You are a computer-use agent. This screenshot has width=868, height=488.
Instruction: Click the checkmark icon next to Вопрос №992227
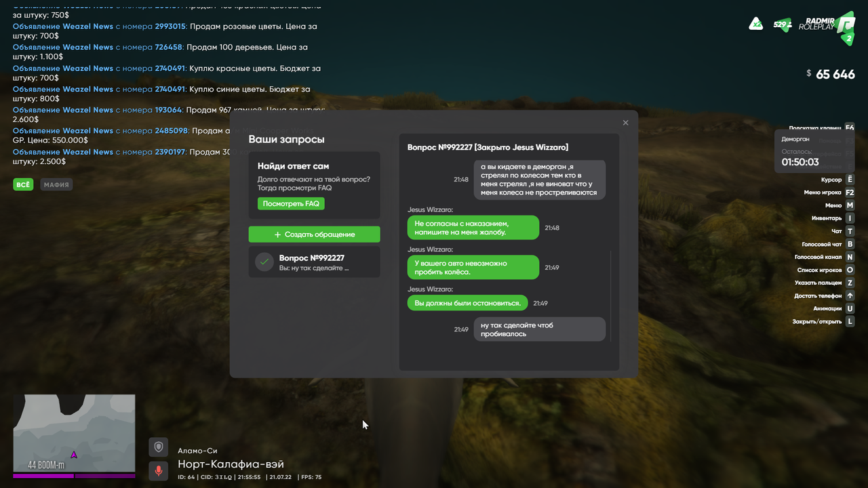(264, 262)
